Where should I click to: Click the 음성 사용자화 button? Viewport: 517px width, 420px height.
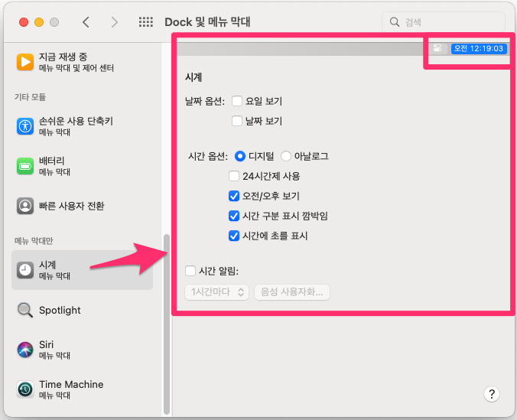pyautogui.click(x=292, y=292)
